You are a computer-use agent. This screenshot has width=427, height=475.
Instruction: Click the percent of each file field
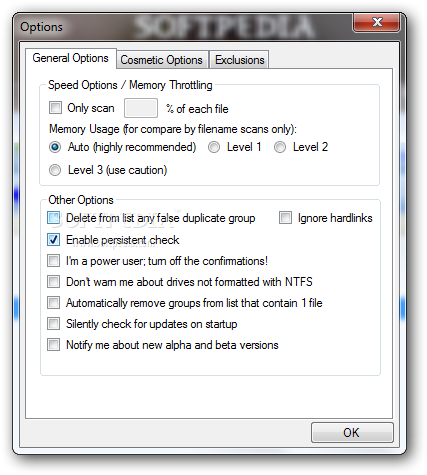[141, 108]
